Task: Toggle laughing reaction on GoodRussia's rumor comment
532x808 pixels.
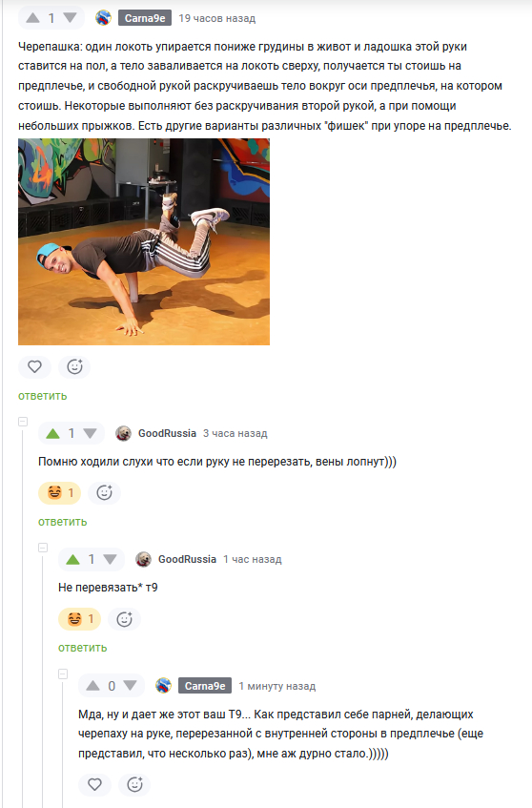Action: coord(60,492)
